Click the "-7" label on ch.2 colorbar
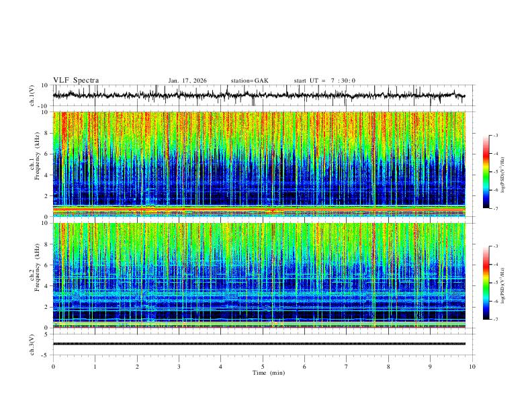Image resolution: width=532 pixels, height=411 pixels. [x=495, y=320]
